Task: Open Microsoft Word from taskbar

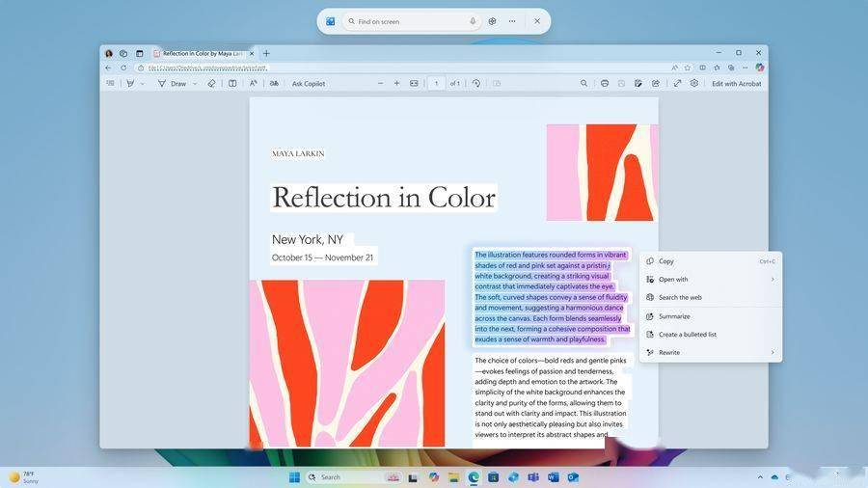Action: [553, 477]
